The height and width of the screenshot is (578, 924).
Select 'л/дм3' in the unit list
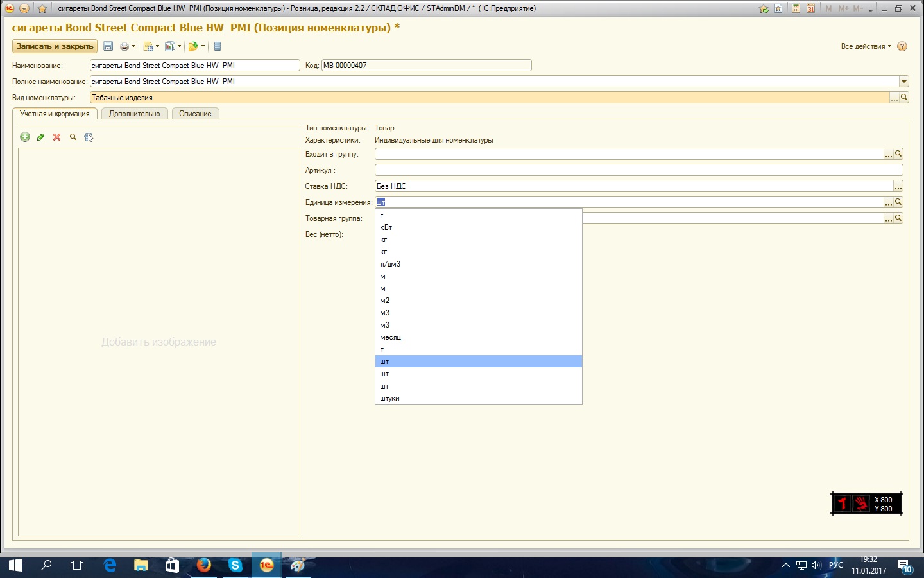tap(478, 264)
